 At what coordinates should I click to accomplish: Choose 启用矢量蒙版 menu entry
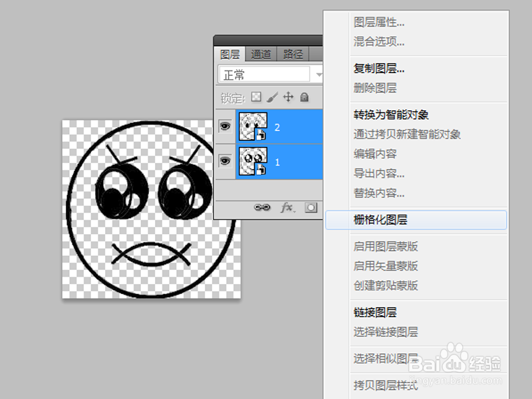[x=386, y=266]
